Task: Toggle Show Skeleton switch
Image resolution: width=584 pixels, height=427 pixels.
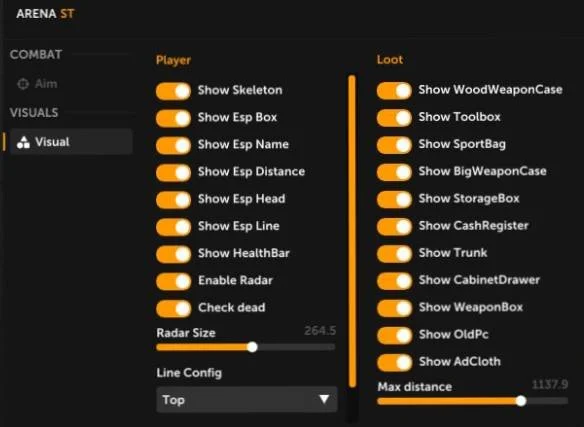Action: [173, 91]
